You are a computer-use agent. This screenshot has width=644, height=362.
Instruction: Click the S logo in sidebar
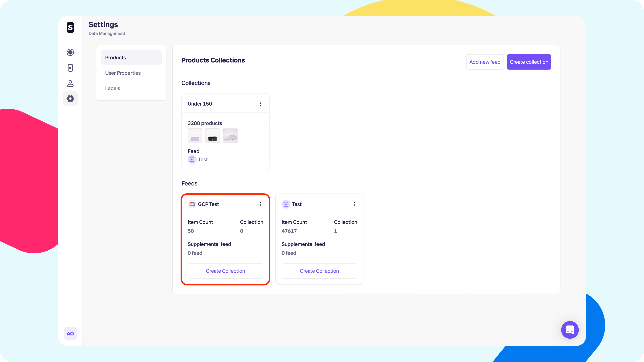70,27
